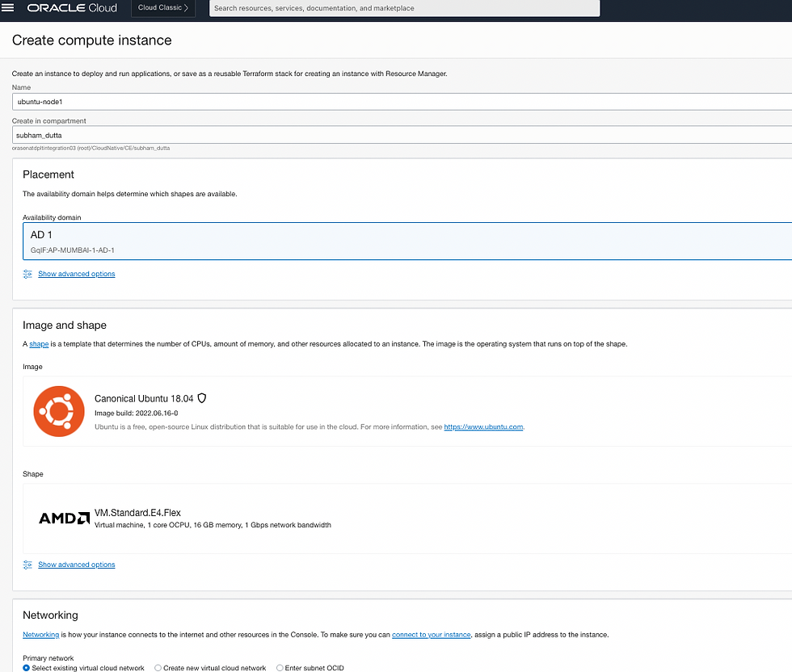The height and width of the screenshot is (672, 792).
Task: Click the Ubuntu logo image icon
Action: [59, 411]
